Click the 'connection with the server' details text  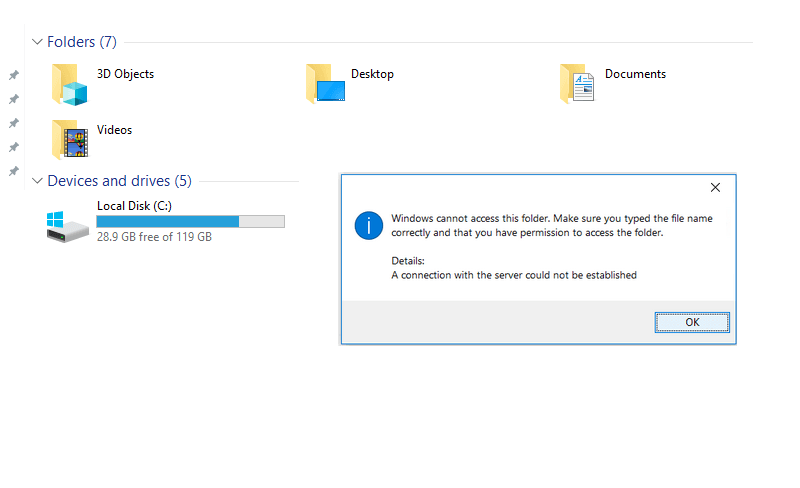[x=514, y=275]
